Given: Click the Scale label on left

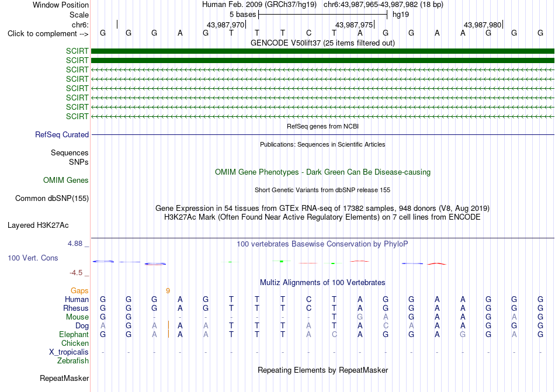Looking at the screenshot, I should [x=79, y=15].
